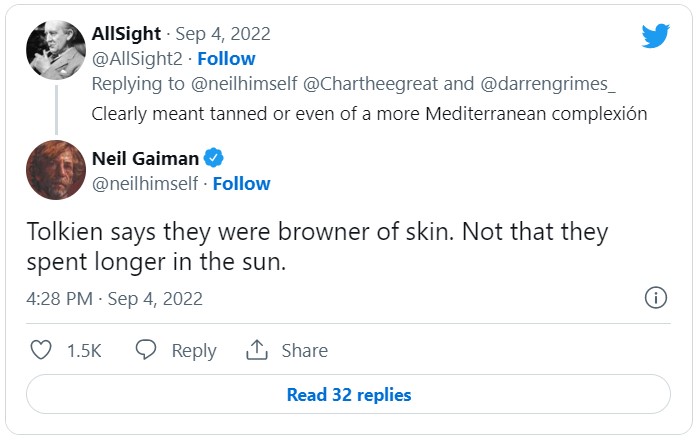
Task: Click the heart like icon
Action: 41,350
